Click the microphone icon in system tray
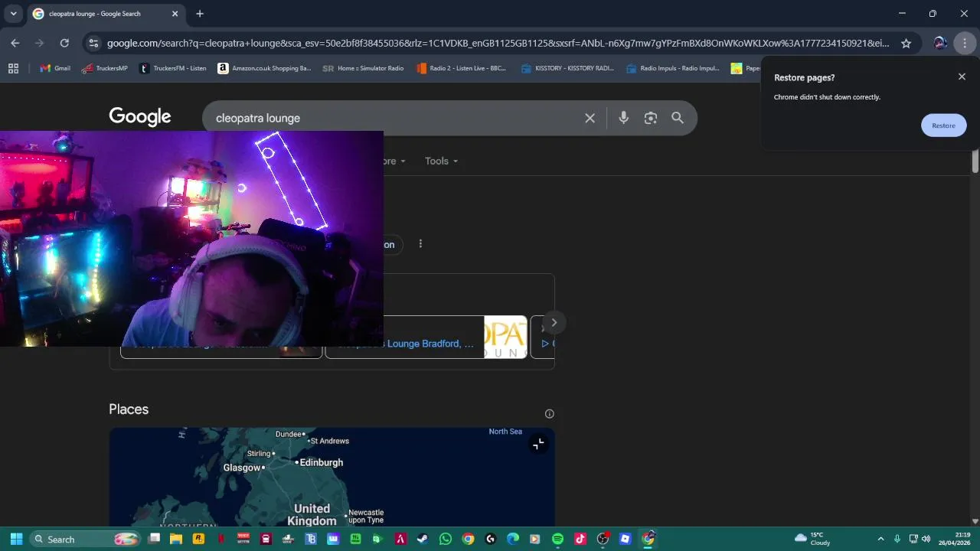 [x=897, y=539]
